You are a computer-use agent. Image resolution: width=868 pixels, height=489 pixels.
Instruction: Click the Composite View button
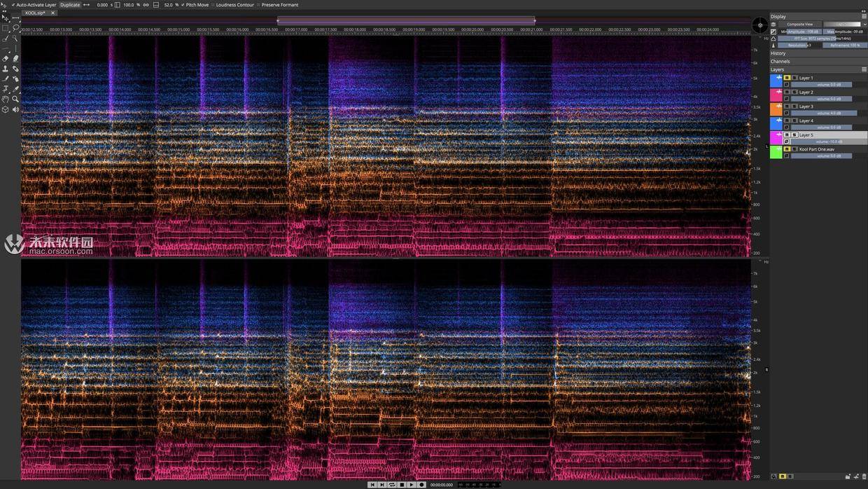click(x=799, y=25)
